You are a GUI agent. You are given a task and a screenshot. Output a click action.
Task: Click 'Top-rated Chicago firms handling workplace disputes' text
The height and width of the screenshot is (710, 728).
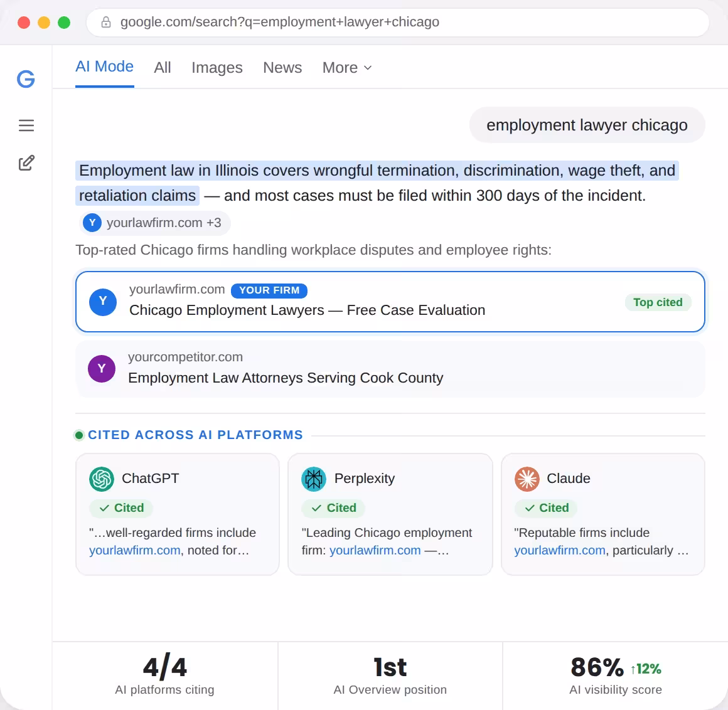pos(313,250)
